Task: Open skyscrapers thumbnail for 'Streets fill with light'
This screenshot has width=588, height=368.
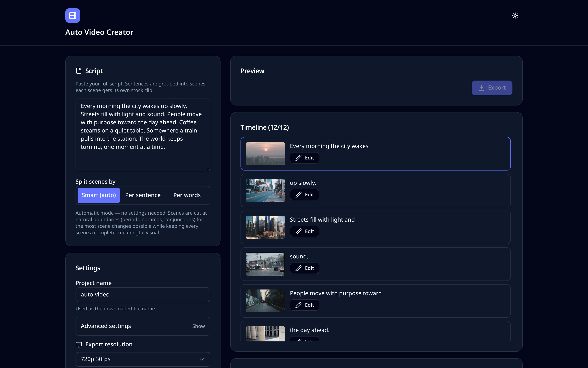Action: [265, 227]
